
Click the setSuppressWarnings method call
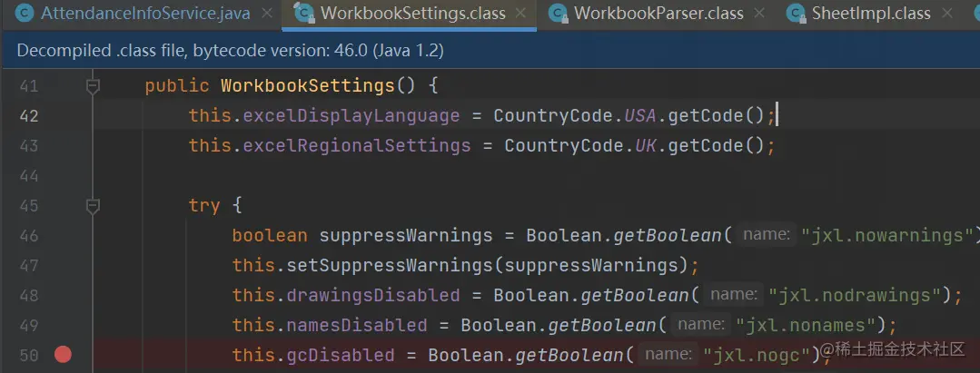pos(390,266)
